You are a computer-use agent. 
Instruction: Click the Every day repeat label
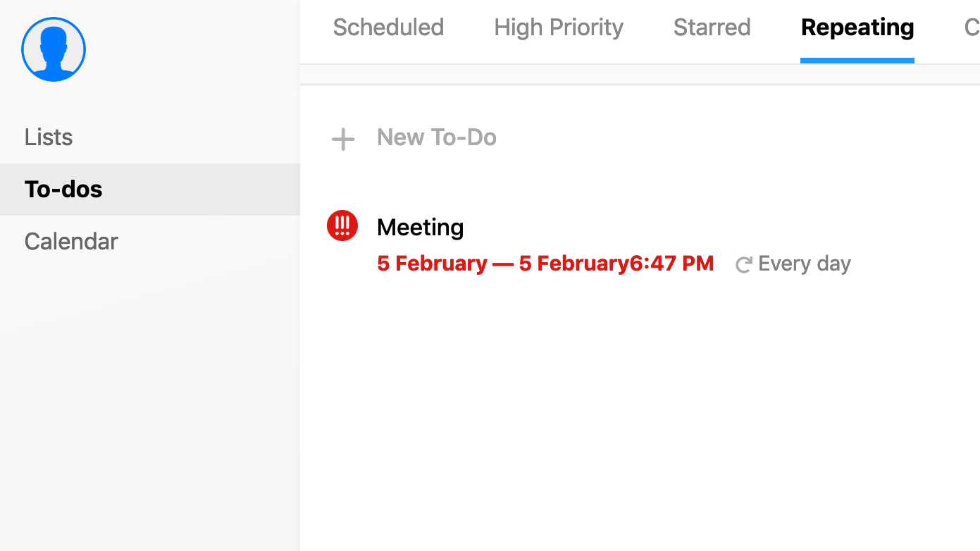click(805, 264)
